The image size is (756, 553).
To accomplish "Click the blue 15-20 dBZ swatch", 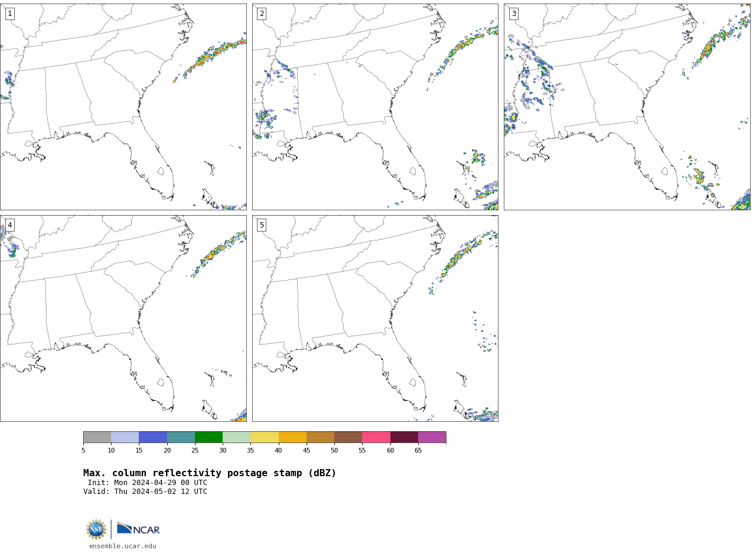I will [153, 437].
